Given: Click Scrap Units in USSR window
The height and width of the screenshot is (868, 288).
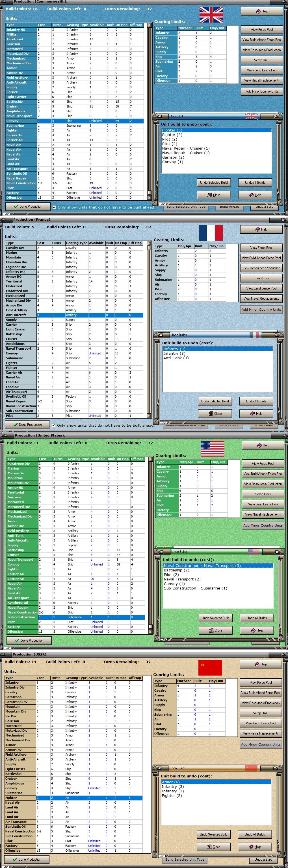Looking at the screenshot, I should click(261, 713).
